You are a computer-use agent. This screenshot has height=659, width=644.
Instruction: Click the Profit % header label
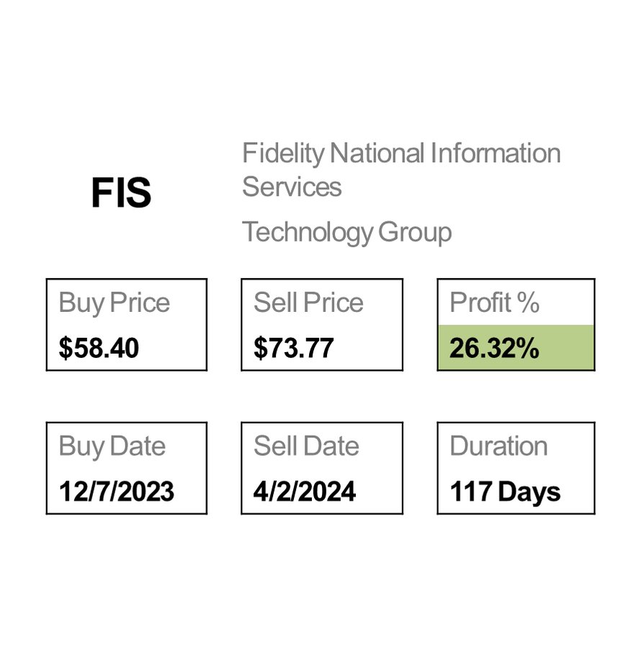click(x=494, y=302)
